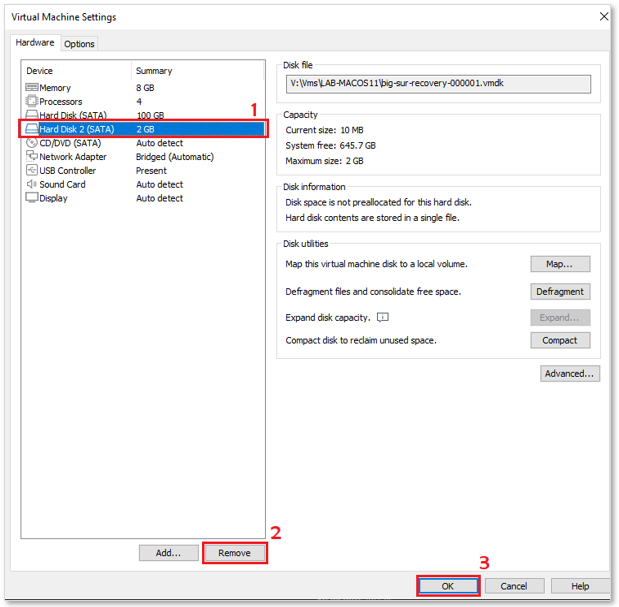Switch to the Options tab
The height and width of the screenshot is (607, 619).
pos(79,44)
